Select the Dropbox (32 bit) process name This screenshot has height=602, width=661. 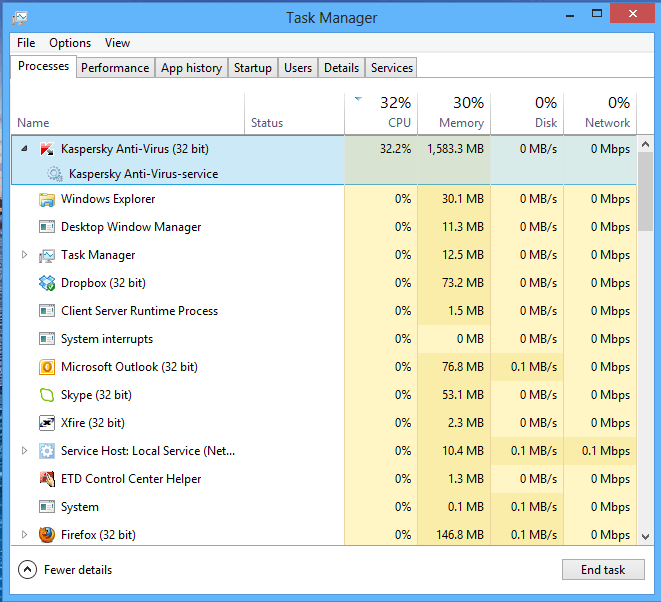103,283
